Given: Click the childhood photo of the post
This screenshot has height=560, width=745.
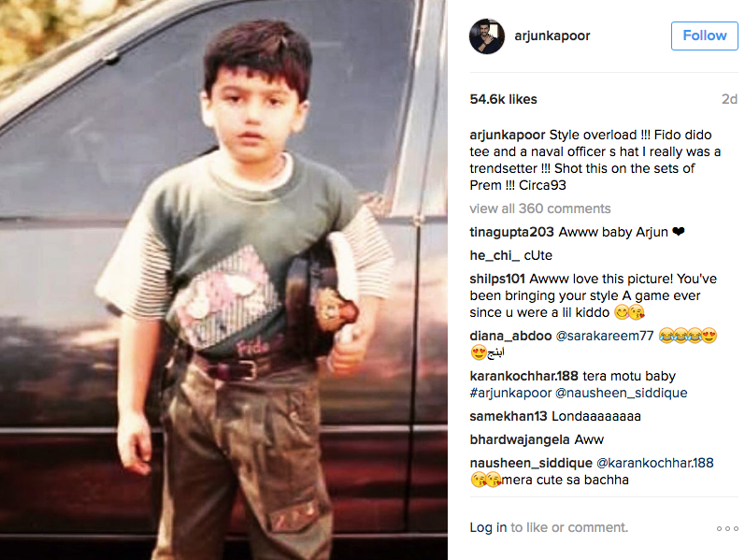Looking at the screenshot, I should pyautogui.click(x=223, y=280).
